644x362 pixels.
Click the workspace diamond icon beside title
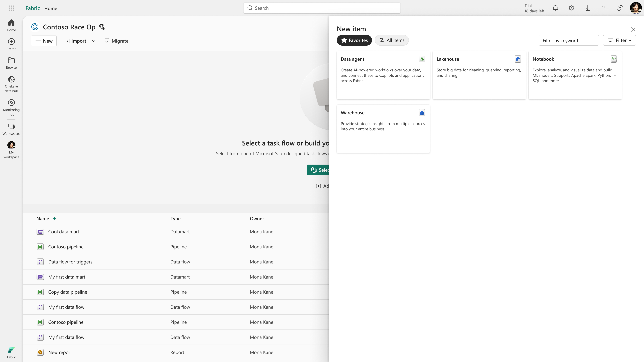(102, 27)
